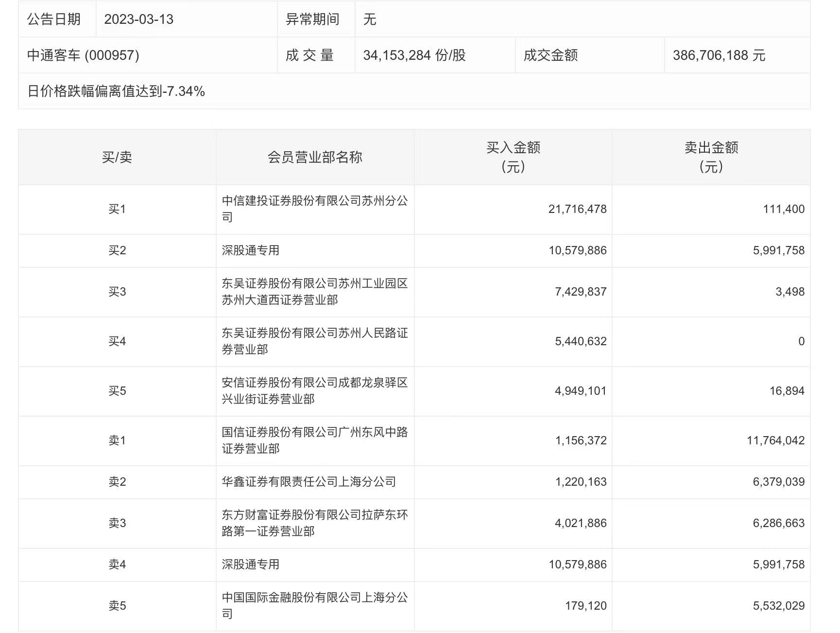The width and height of the screenshot is (840, 633).
Task: Select 5,991,758 in the 买2 row
Action: click(779, 250)
